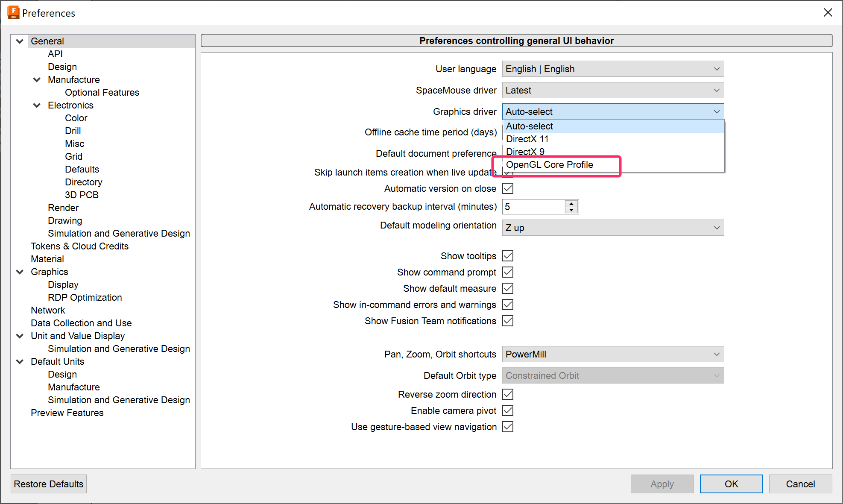Click the Restore Defaults button

[x=49, y=484]
